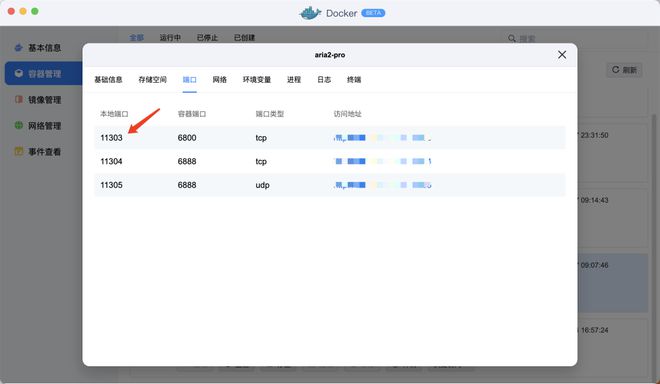Click the search magnifier icon
Screen dimensions: 660x384
512,38
